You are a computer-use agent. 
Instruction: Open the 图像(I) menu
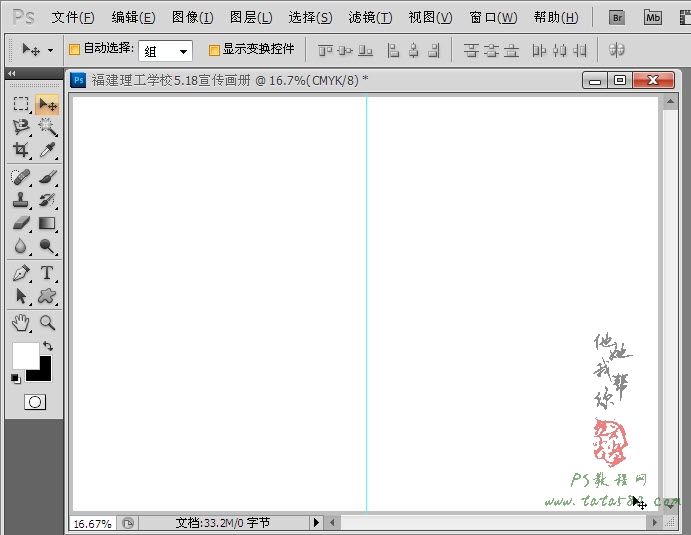[x=193, y=18]
